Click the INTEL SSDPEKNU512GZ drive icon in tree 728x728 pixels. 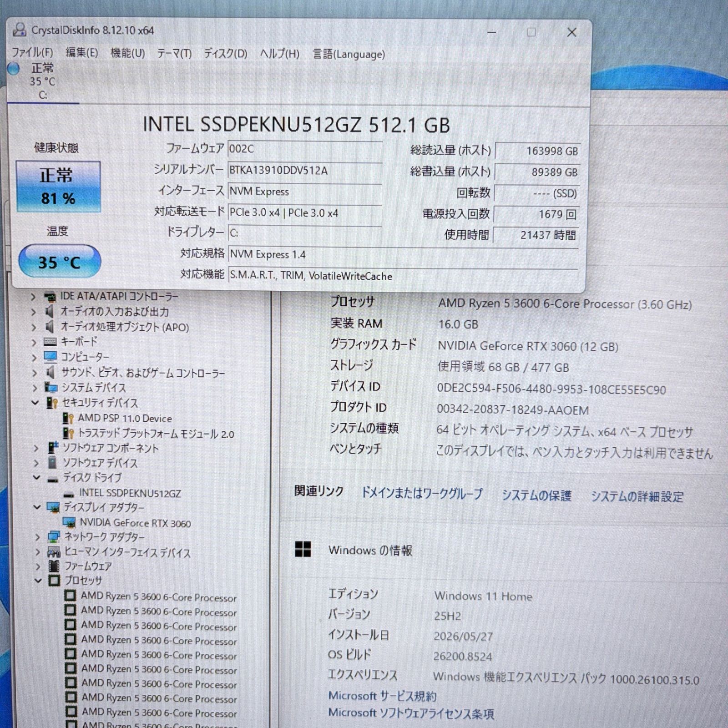[x=69, y=494]
